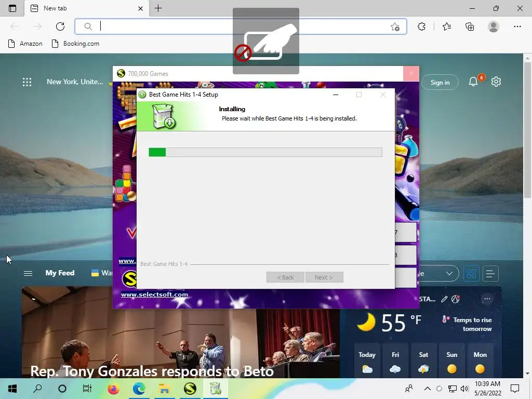Select the My Feed tab
Screen dimensions: 532x399
click(x=60, y=273)
